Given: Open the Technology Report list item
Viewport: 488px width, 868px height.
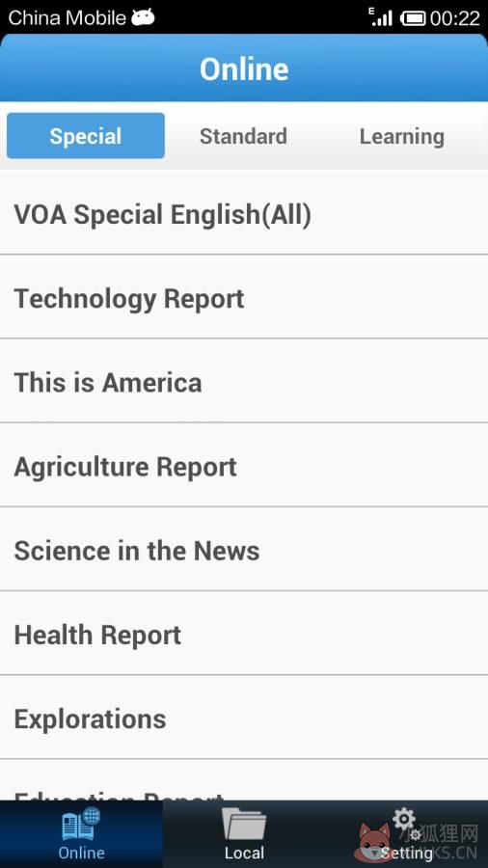Looking at the screenshot, I should (x=244, y=297).
